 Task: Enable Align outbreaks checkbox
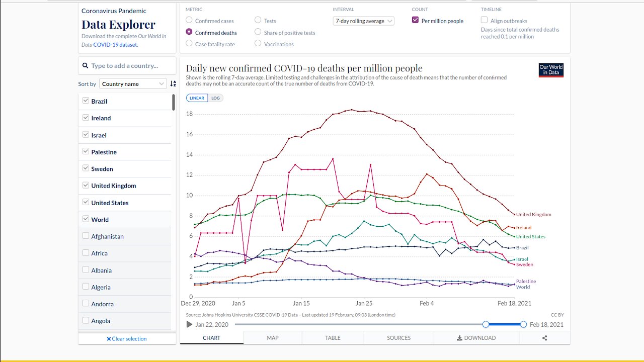[484, 20]
